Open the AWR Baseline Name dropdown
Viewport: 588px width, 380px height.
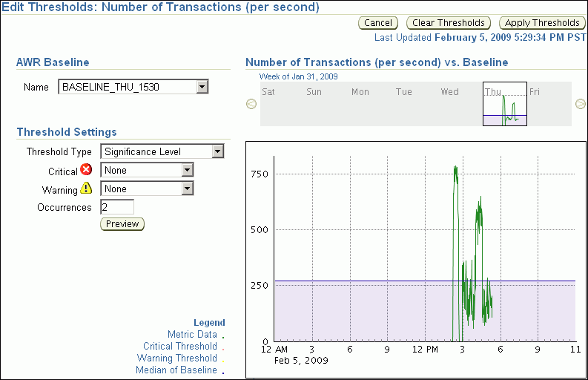pos(133,88)
